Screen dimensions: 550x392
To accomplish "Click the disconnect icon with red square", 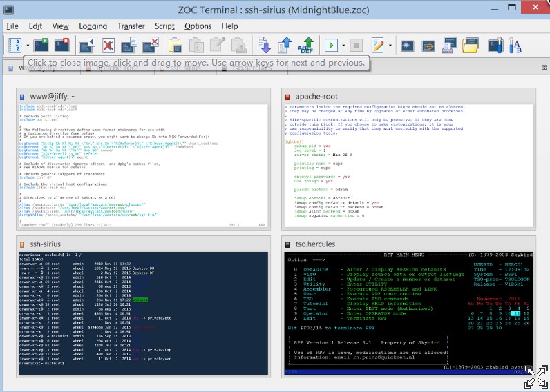I will tap(62, 45).
